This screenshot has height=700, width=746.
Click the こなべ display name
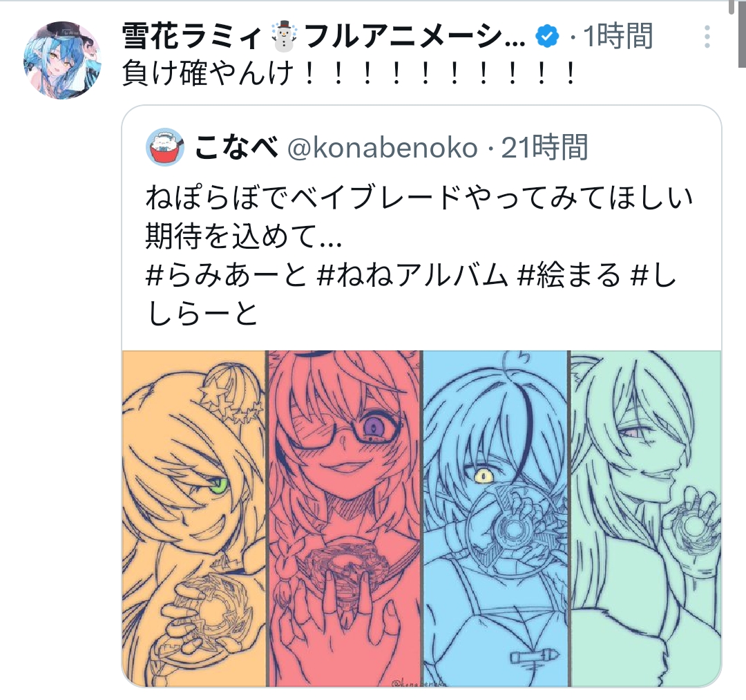236,147
